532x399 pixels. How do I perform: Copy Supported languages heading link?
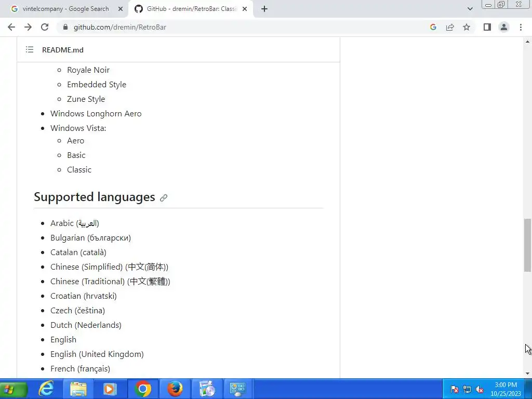[x=164, y=198]
